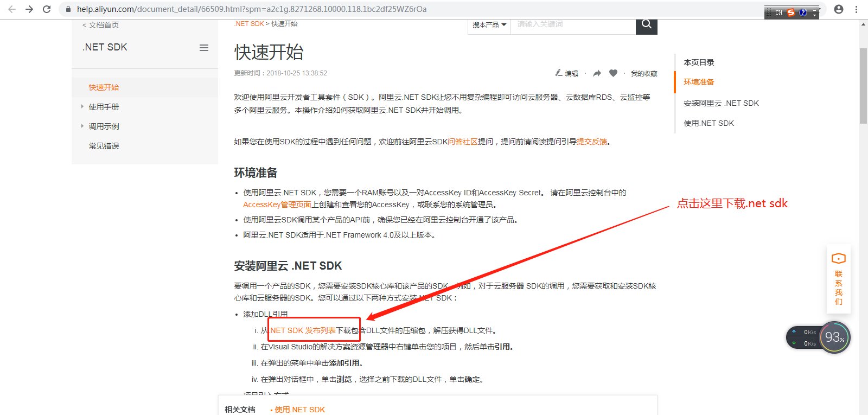Open the AccessKey管理页面 link
This screenshot has height=415, width=868.
point(277,205)
